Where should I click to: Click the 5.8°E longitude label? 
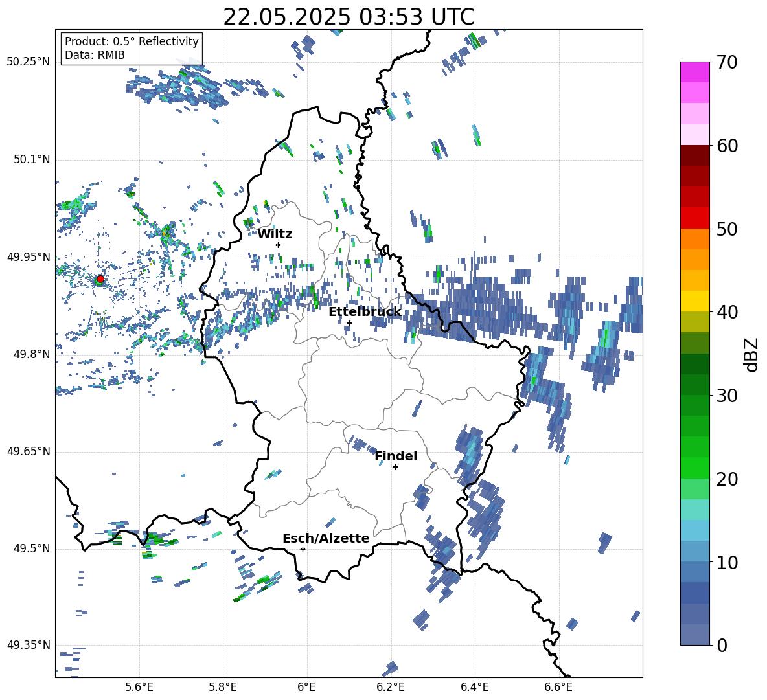point(223,687)
